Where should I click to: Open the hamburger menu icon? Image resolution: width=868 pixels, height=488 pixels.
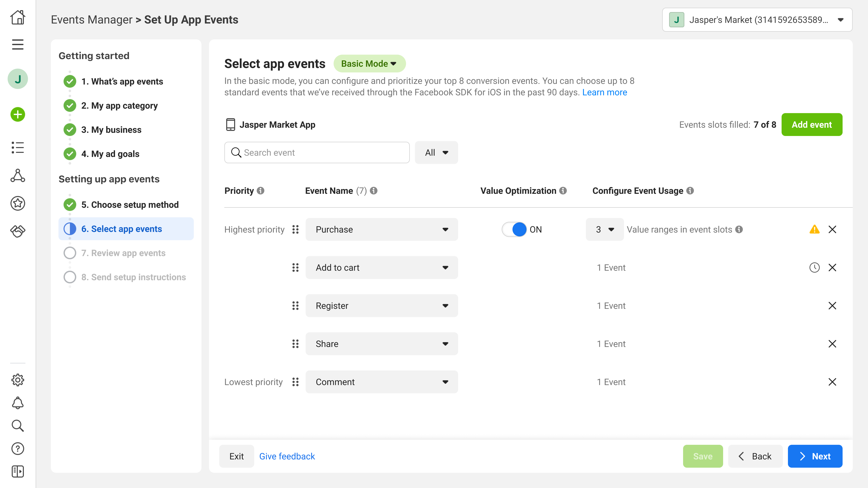tap(18, 44)
